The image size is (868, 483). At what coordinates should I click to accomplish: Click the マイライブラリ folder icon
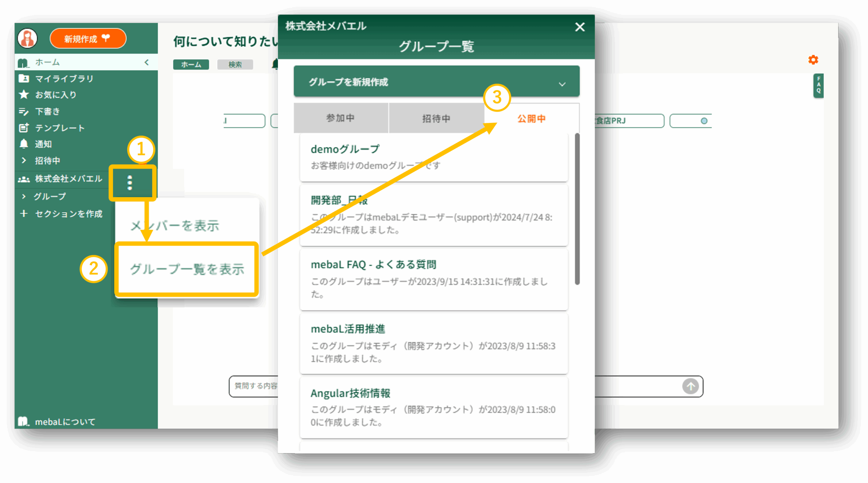coord(24,79)
